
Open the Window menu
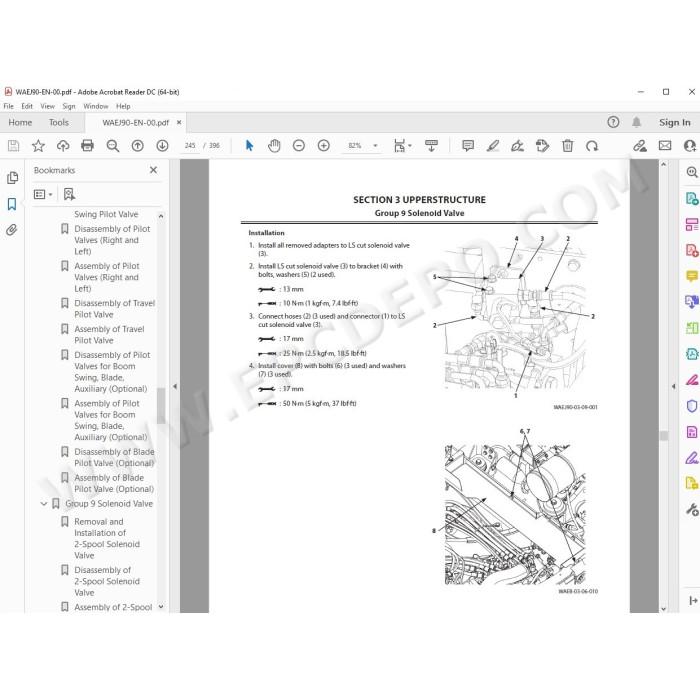(96, 106)
